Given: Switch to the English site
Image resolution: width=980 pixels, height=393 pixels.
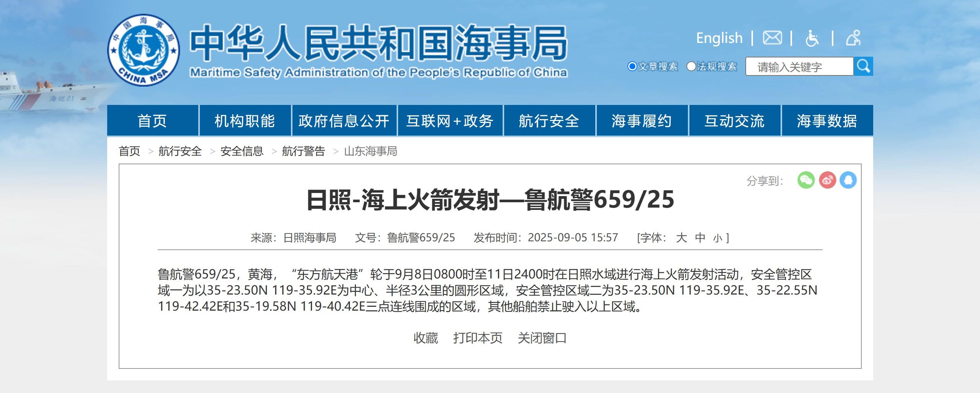Looking at the screenshot, I should click(x=719, y=38).
